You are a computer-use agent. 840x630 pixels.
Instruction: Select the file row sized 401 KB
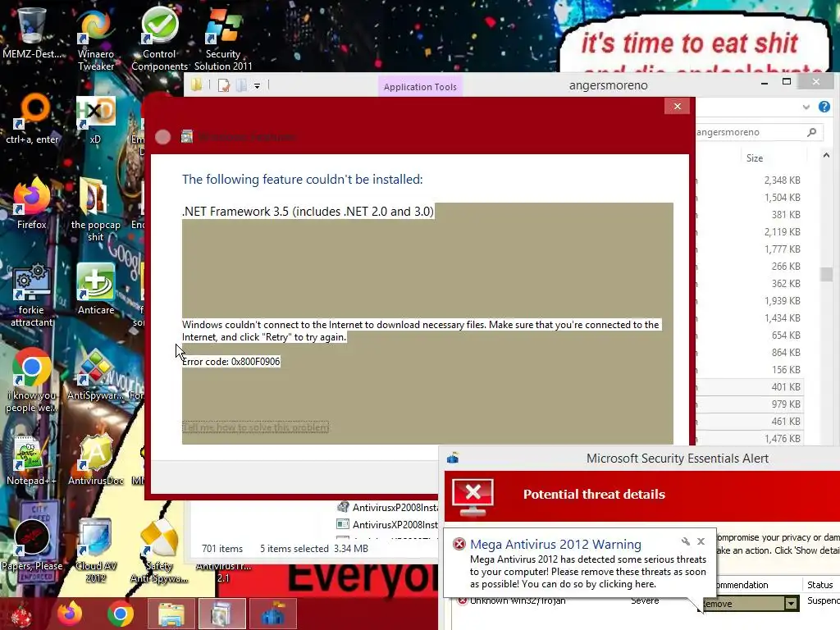point(750,387)
